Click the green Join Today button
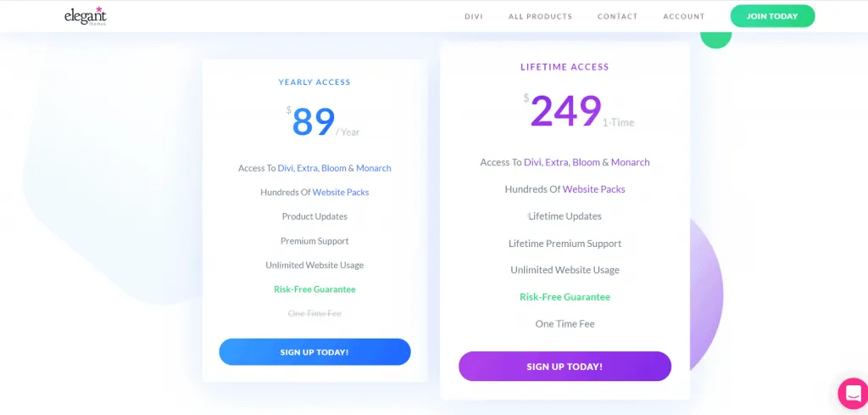 (772, 16)
